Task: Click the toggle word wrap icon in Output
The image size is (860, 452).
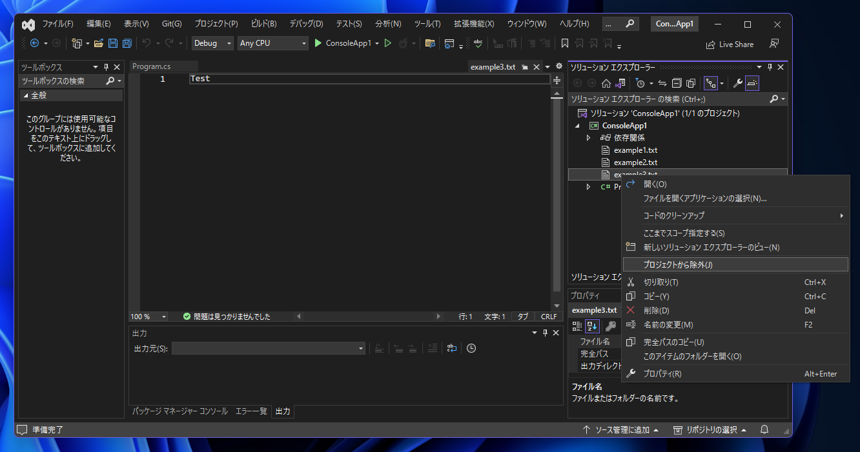Action: pos(451,348)
